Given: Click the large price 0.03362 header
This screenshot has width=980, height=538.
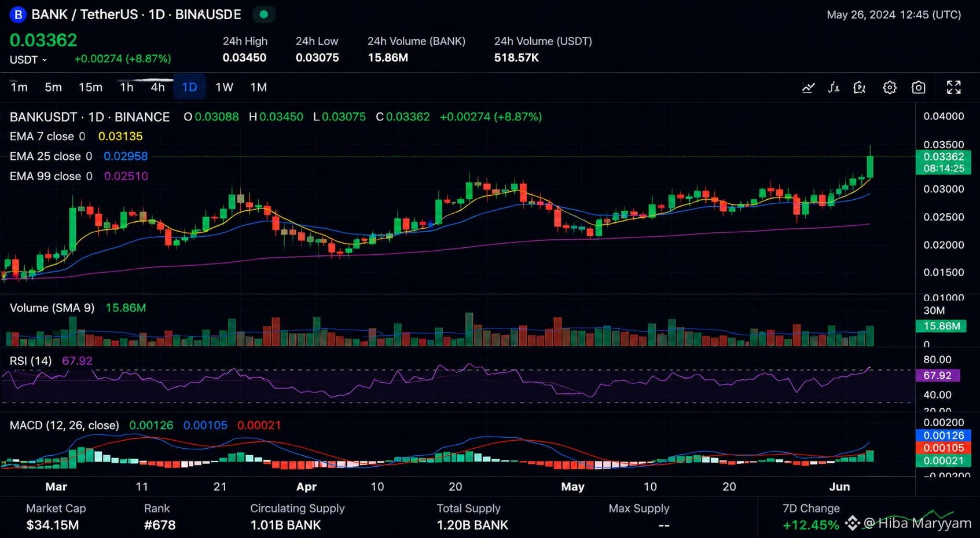Looking at the screenshot, I should [x=43, y=40].
